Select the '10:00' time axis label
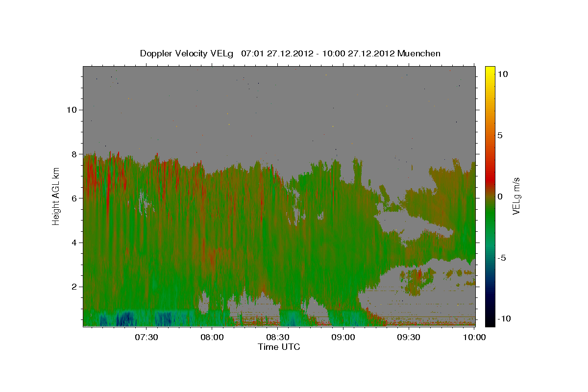Viewport: 588px width, 392px height. [x=474, y=338]
